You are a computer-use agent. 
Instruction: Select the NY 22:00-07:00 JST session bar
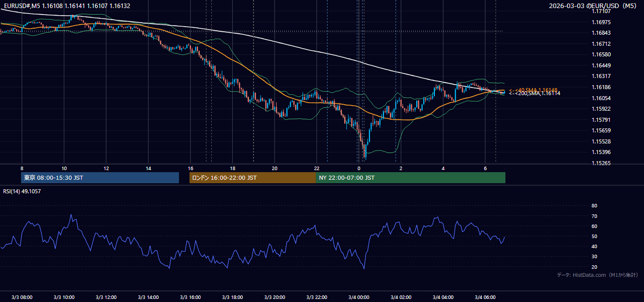(411, 178)
